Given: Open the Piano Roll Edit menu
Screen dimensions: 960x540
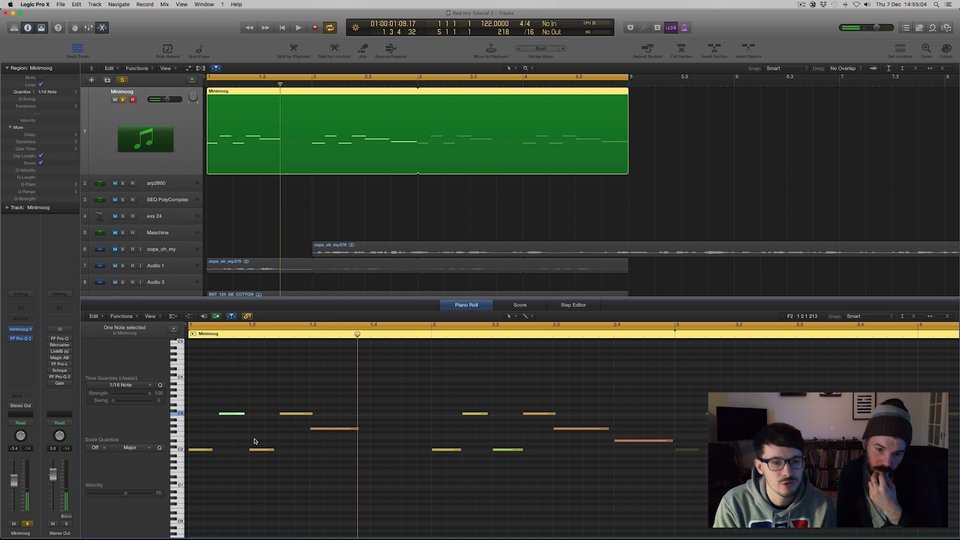Looking at the screenshot, I should tap(96, 316).
